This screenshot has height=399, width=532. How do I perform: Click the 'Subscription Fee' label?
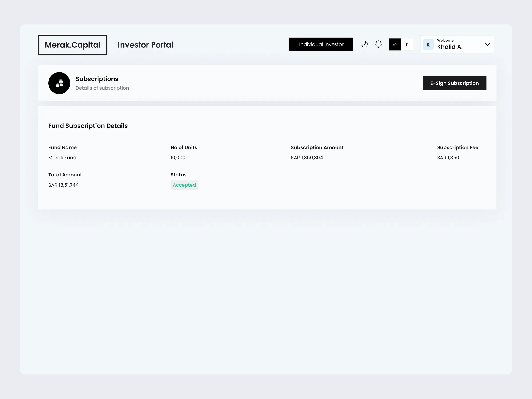[x=458, y=147]
